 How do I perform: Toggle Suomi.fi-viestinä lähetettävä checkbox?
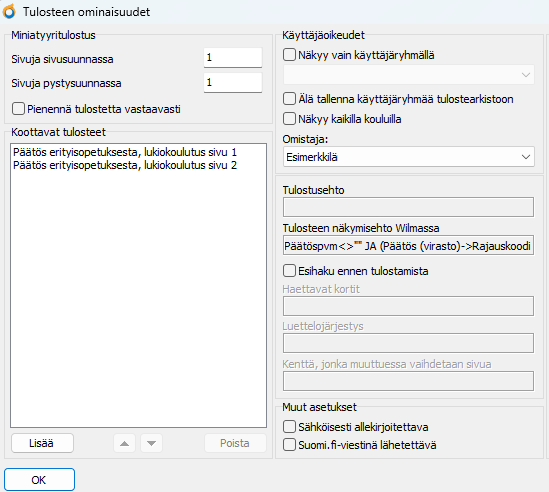click(x=289, y=445)
